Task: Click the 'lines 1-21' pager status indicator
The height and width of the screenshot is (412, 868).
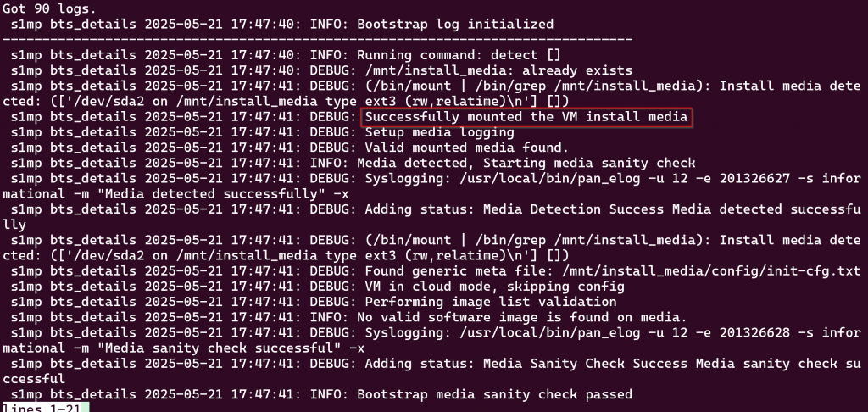Action: pyautogui.click(x=42, y=408)
